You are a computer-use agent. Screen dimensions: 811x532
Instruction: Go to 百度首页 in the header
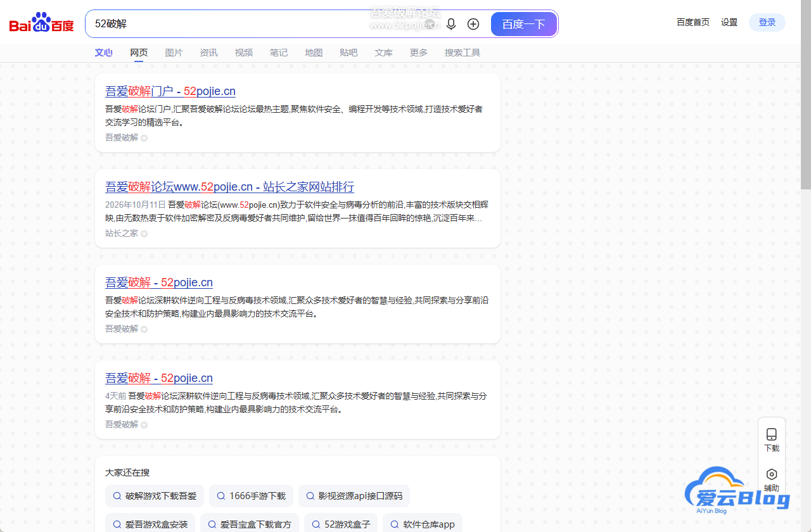click(693, 22)
